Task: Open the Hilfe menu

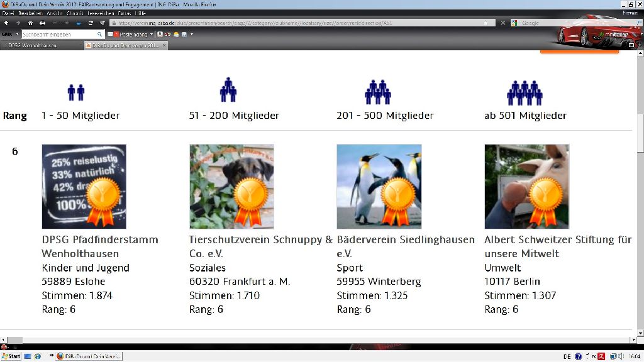Action: click(x=140, y=13)
